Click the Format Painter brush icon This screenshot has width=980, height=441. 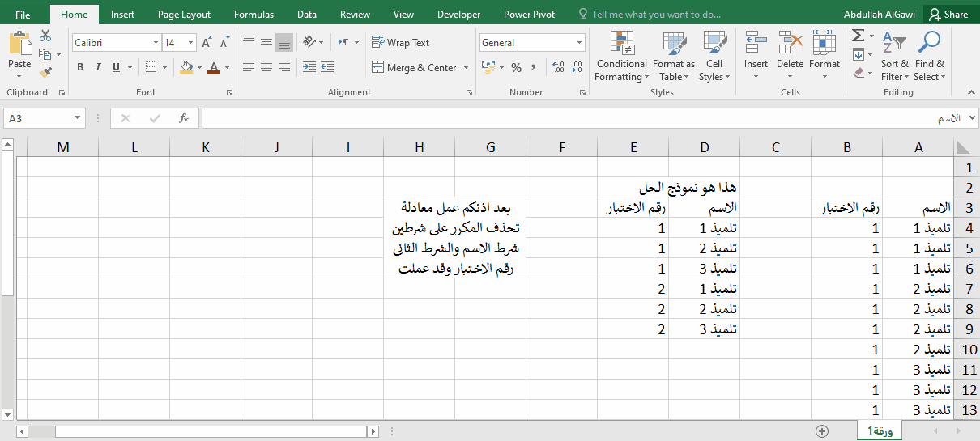pos(45,73)
